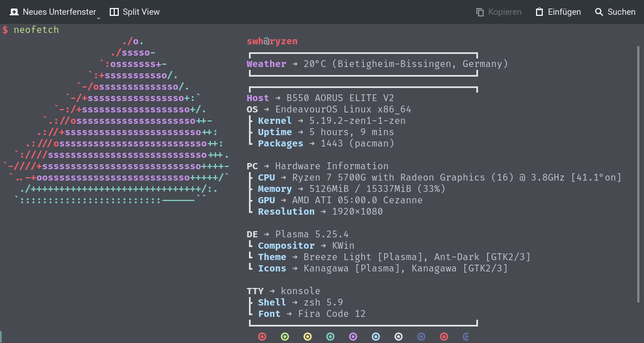Click the Split View button
Viewport: 644px width, 343px height.
tap(135, 12)
